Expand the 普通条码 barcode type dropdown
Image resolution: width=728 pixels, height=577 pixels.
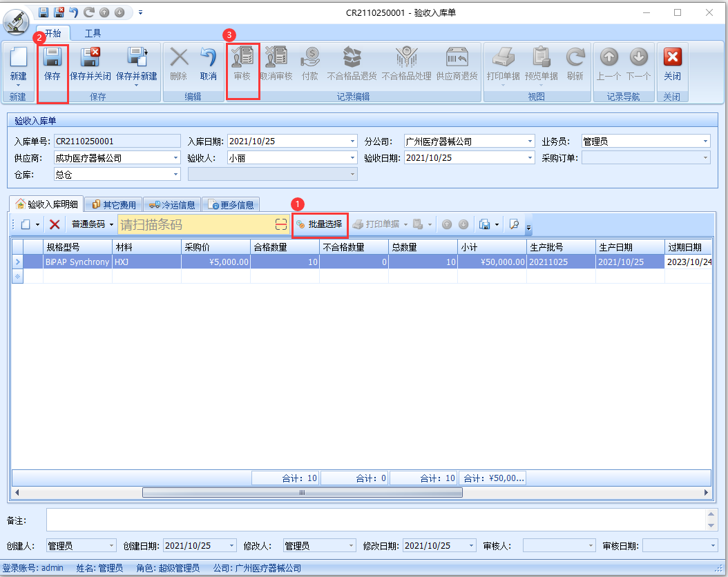click(111, 224)
